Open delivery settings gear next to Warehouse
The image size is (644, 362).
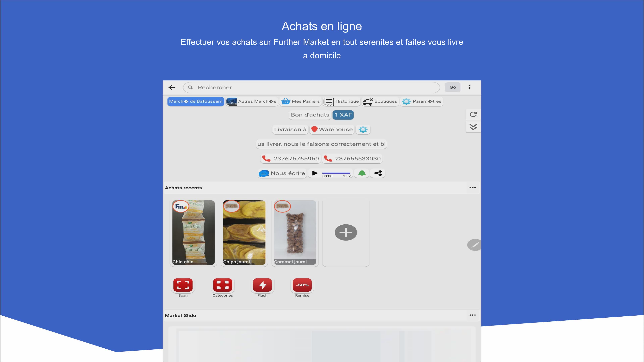tap(363, 129)
